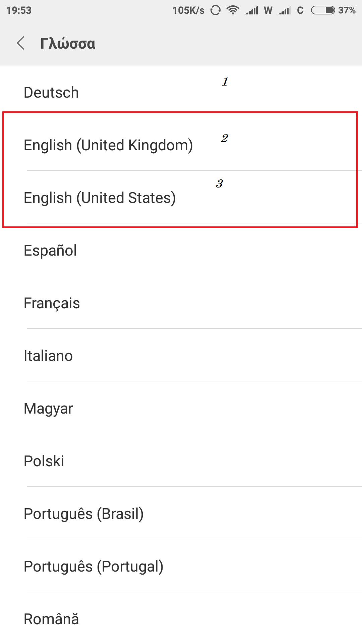Choose Português (Brasil)
The height and width of the screenshot is (644, 362).
point(83,514)
